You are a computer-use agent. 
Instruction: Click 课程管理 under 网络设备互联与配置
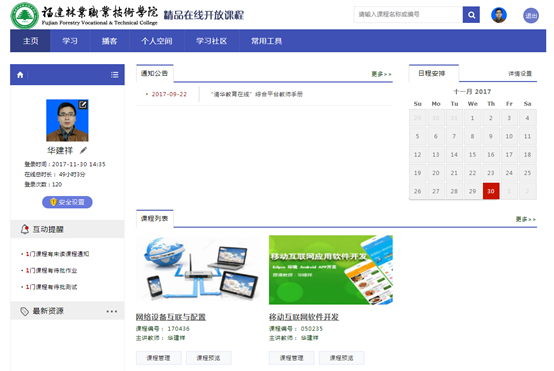(159, 358)
